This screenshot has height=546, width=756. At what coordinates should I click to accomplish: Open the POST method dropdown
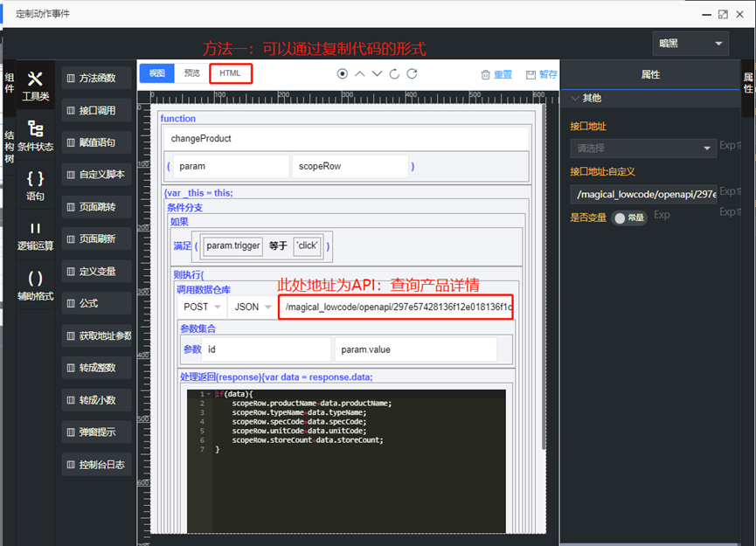pyautogui.click(x=202, y=307)
